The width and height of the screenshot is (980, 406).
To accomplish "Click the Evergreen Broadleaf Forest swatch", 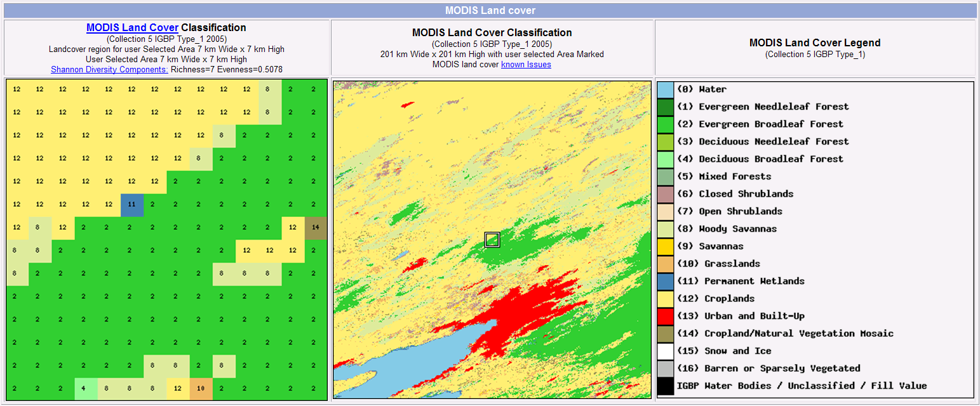I will tap(665, 124).
